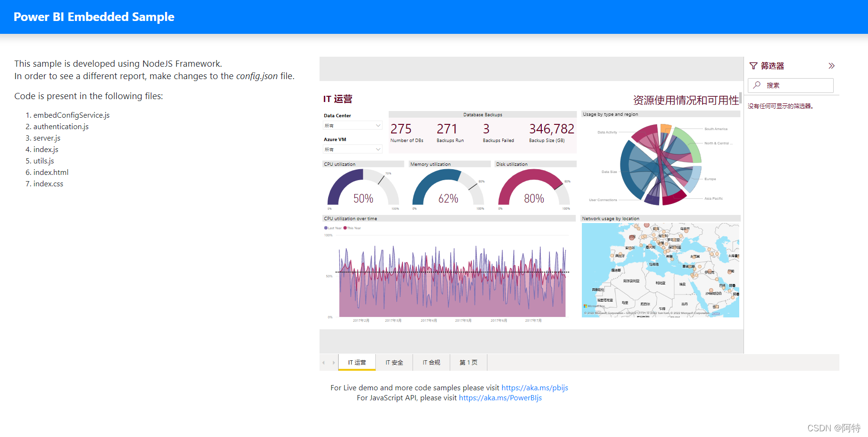This screenshot has width=868, height=437.
Task: Click the previous page arrow beside the tabs
Action: coord(323,362)
